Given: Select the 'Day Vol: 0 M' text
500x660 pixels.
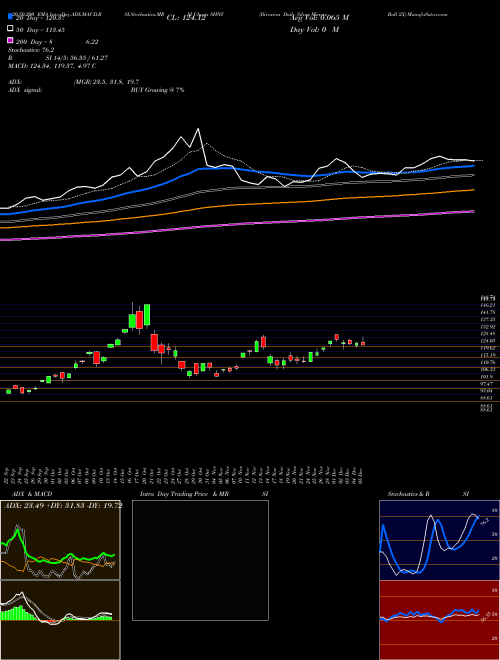Looking at the screenshot, I should click(314, 30).
